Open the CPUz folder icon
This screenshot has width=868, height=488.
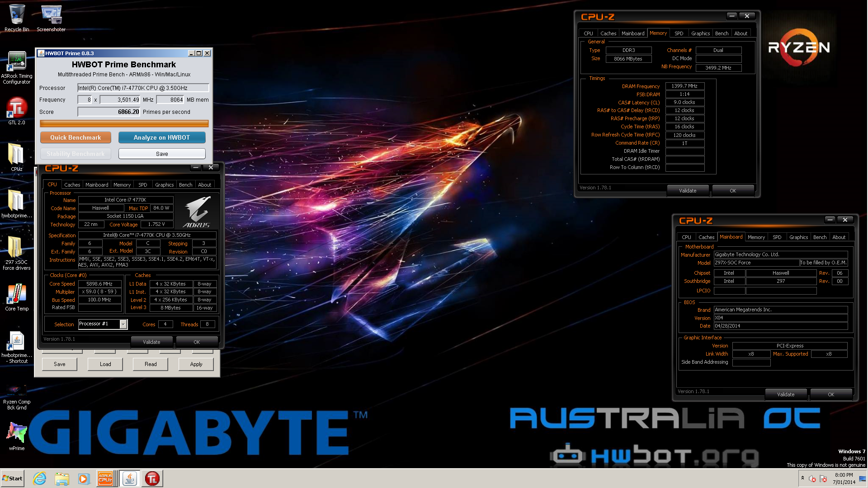pos(17,157)
